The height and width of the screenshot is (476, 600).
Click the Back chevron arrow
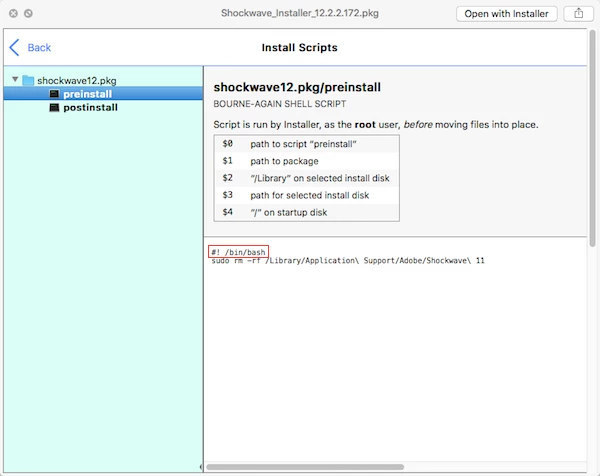15,47
